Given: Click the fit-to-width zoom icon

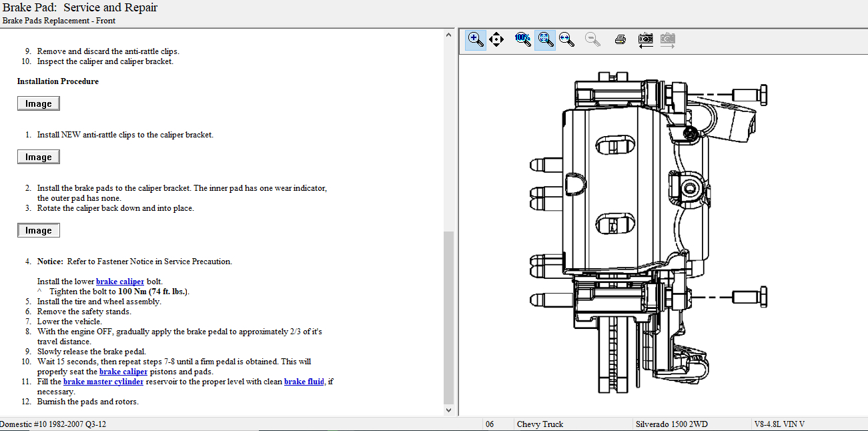Looking at the screenshot, I should pyautogui.click(x=566, y=39).
